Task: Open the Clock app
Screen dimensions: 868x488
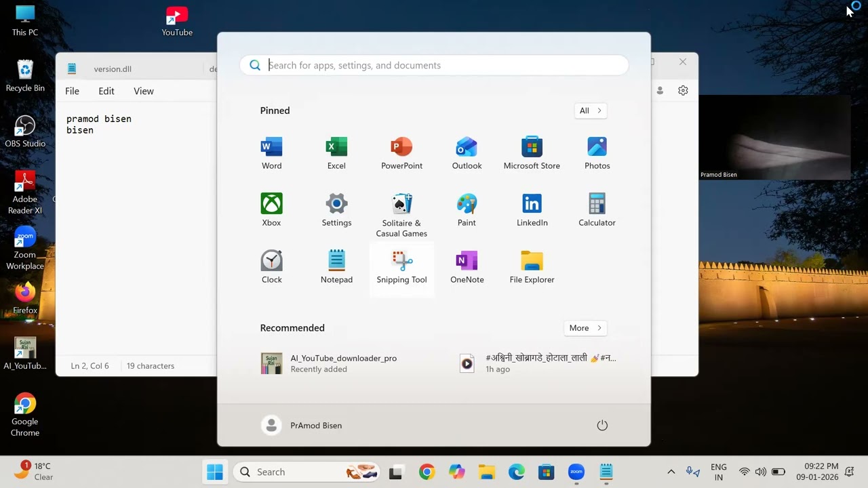Action: click(x=271, y=268)
